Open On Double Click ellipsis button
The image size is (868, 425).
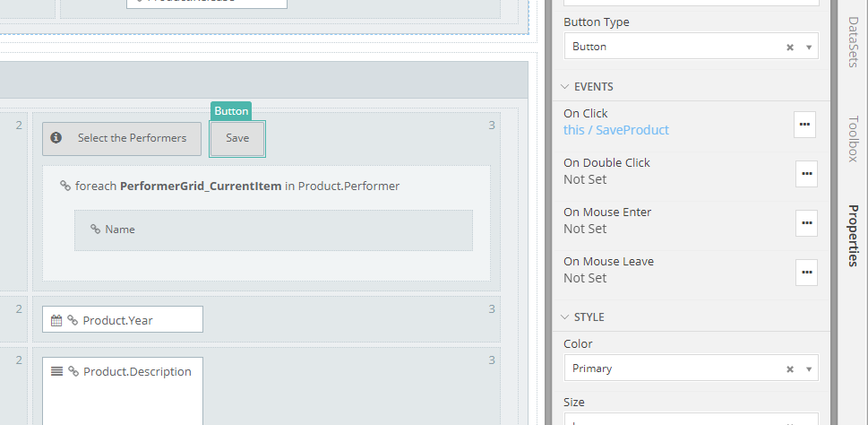pyautogui.click(x=806, y=173)
